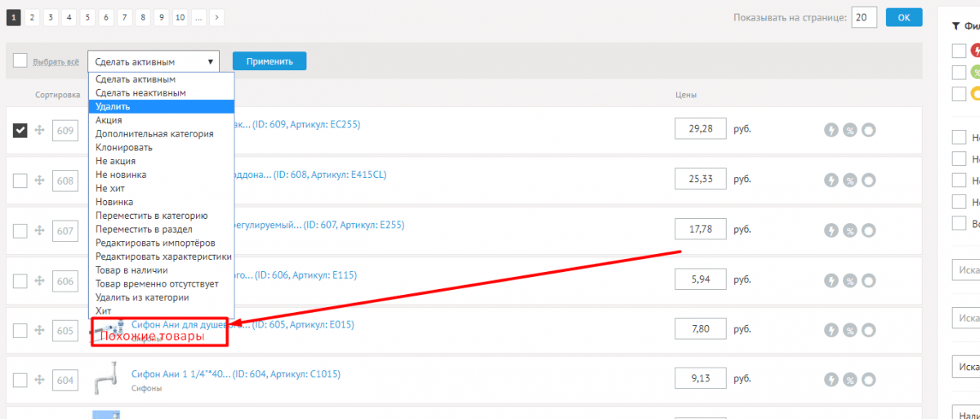Screen dimensions: 980x419
Task: Click the price field showing 29,28
Action: coord(701,129)
